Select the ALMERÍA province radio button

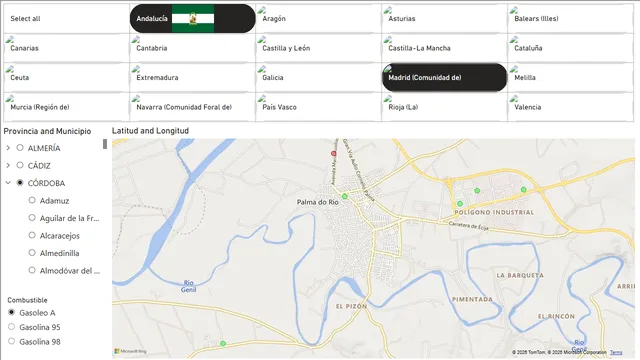pos(20,148)
